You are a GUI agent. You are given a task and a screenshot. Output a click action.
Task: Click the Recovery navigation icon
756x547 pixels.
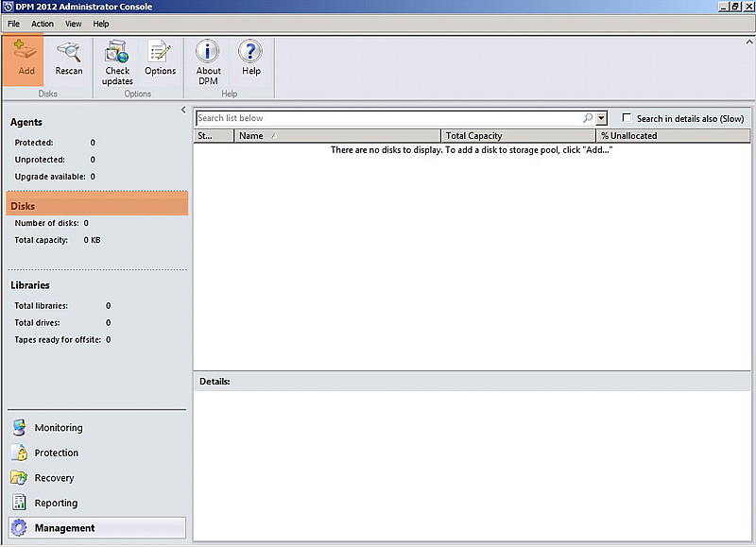pyautogui.click(x=18, y=478)
